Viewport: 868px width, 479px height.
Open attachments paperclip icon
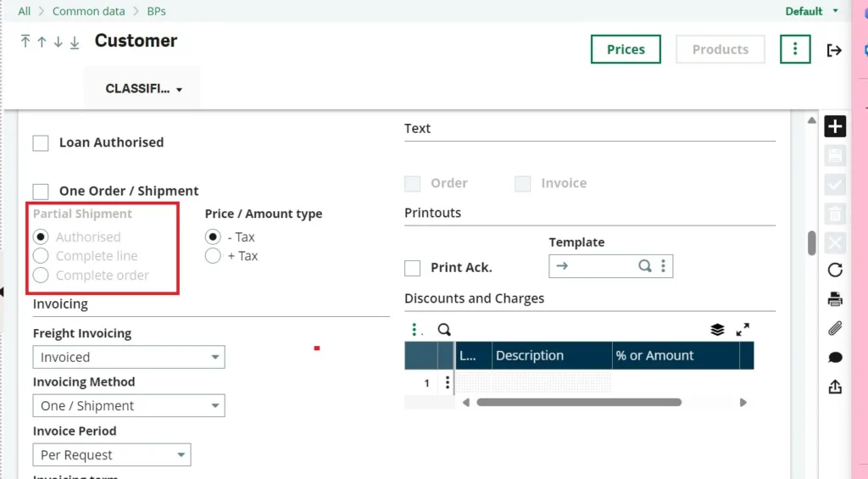pyautogui.click(x=835, y=328)
